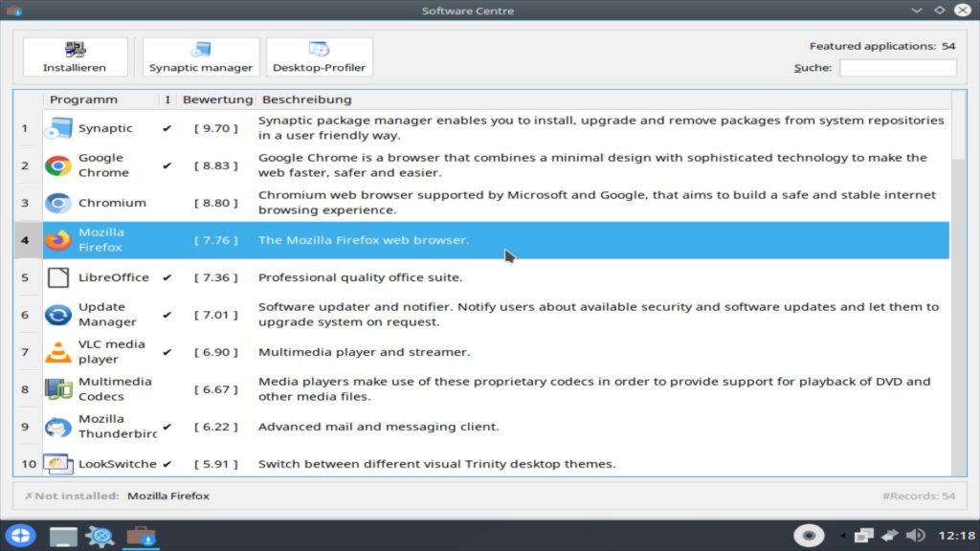Click the Google Chrome logo icon

pos(58,165)
